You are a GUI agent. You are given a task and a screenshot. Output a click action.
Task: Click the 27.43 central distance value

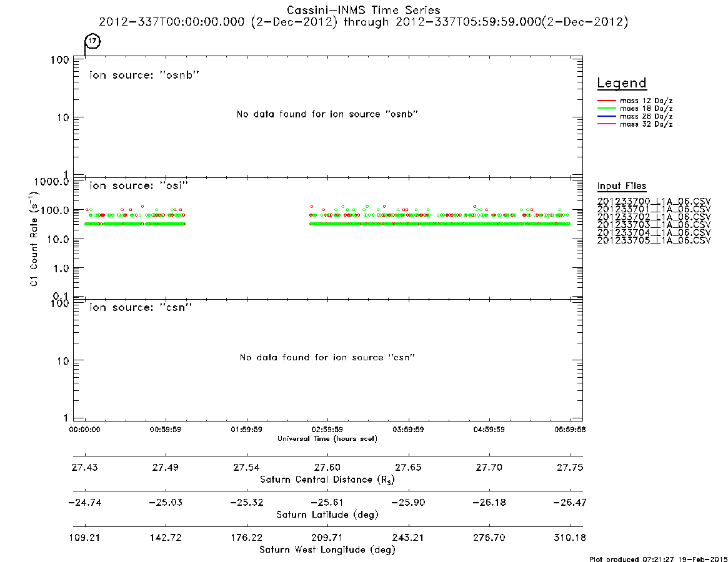point(84,467)
